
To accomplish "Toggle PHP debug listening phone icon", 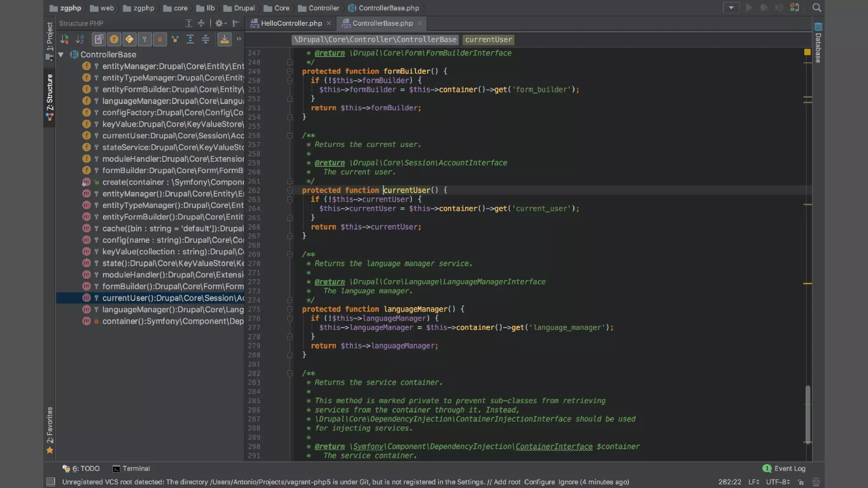I will click(795, 8).
